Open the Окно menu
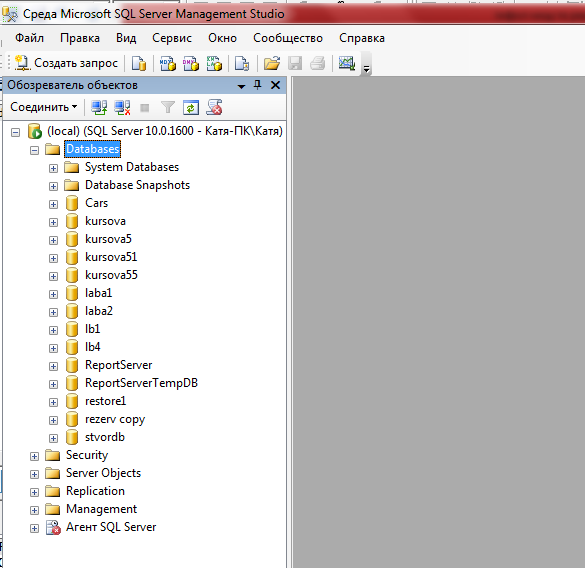This screenshot has width=585, height=568. [222, 38]
